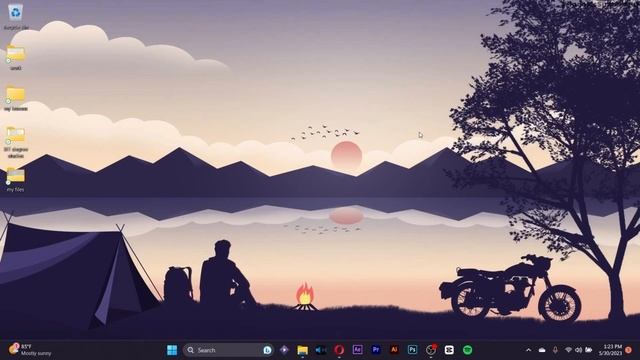Open File Explorer from the taskbar
Viewport: 640px width, 360px height.
pyautogui.click(x=302, y=350)
